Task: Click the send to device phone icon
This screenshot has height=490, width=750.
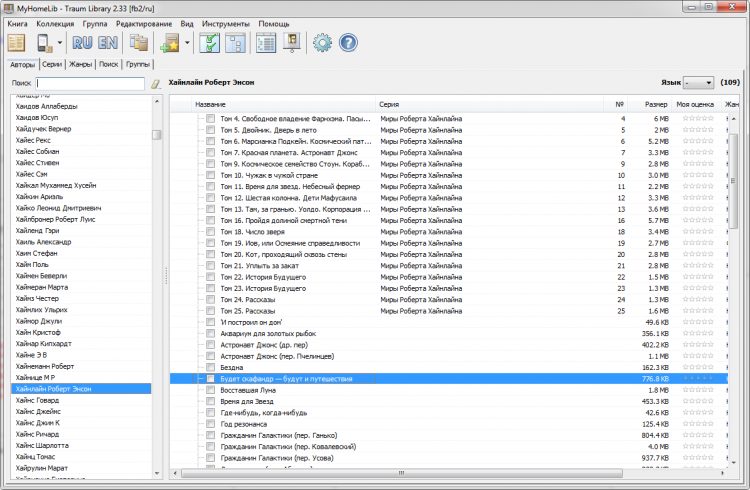Action: [x=44, y=43]
